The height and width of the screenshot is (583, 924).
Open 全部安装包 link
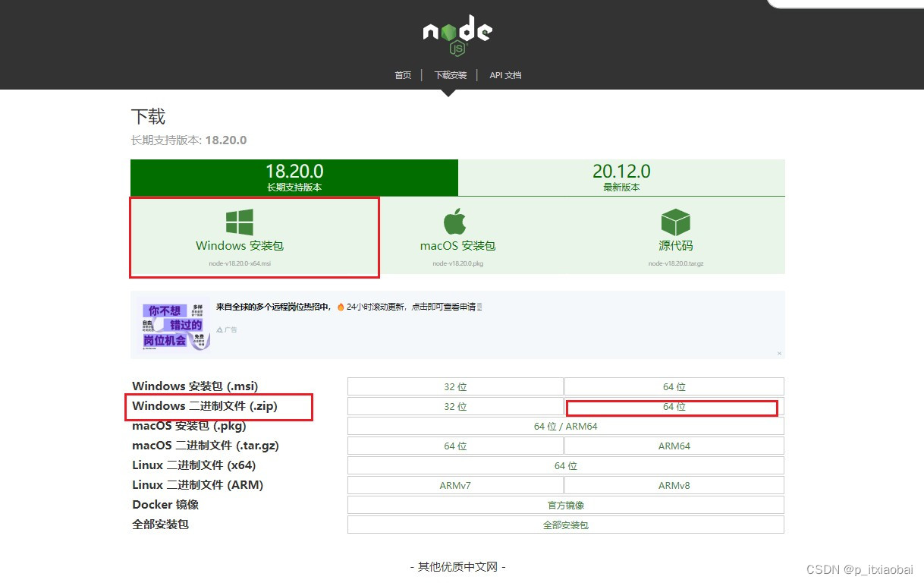click(x=566, y=525)
